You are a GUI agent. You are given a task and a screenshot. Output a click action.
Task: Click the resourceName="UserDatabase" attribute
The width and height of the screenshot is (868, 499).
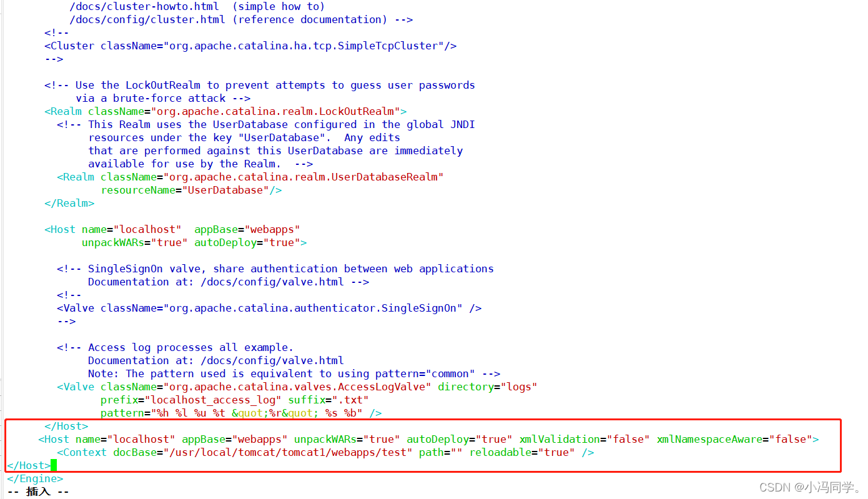point(185,190)
